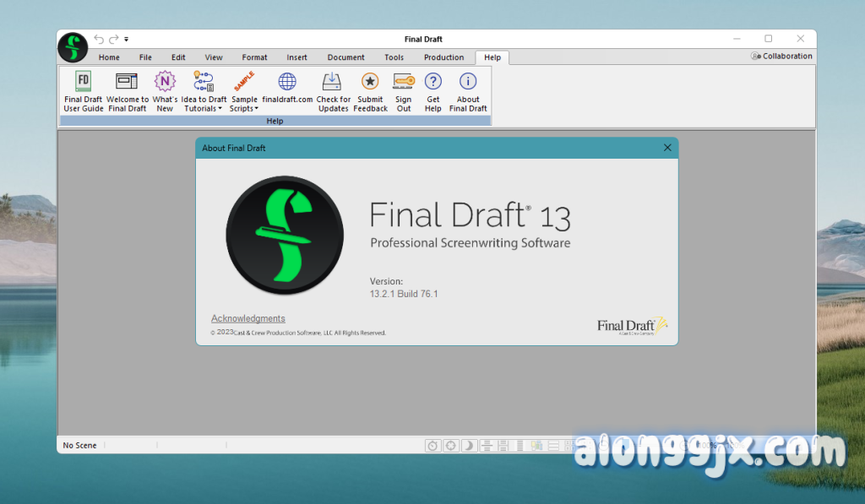
Task: Click the About Final Draft info icon
Action: point(468,82)
